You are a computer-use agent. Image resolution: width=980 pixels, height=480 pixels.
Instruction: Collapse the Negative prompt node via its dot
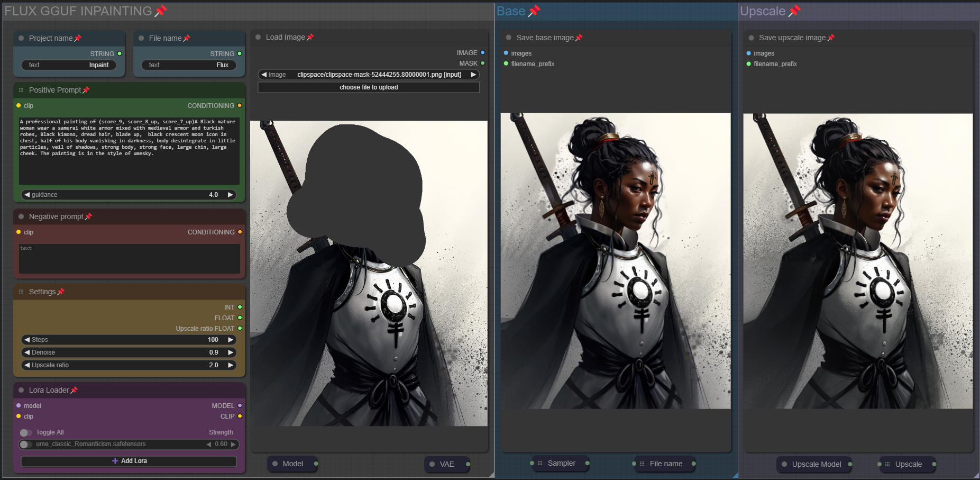coord(21,216)
